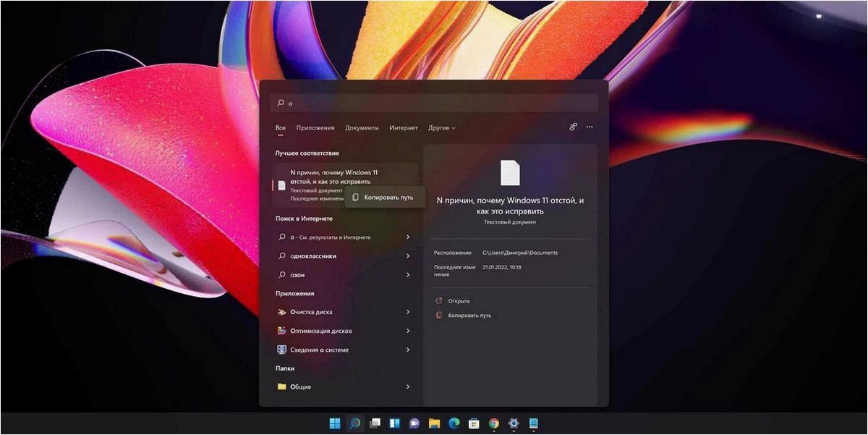
Task: Click the large document icon in preview pane
Action: (510, 173)
